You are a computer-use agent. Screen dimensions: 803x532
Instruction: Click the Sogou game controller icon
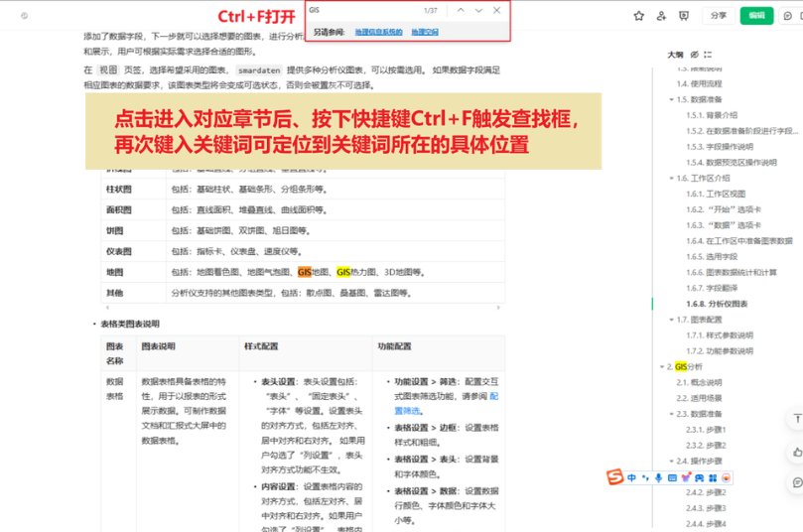[699, 477]
